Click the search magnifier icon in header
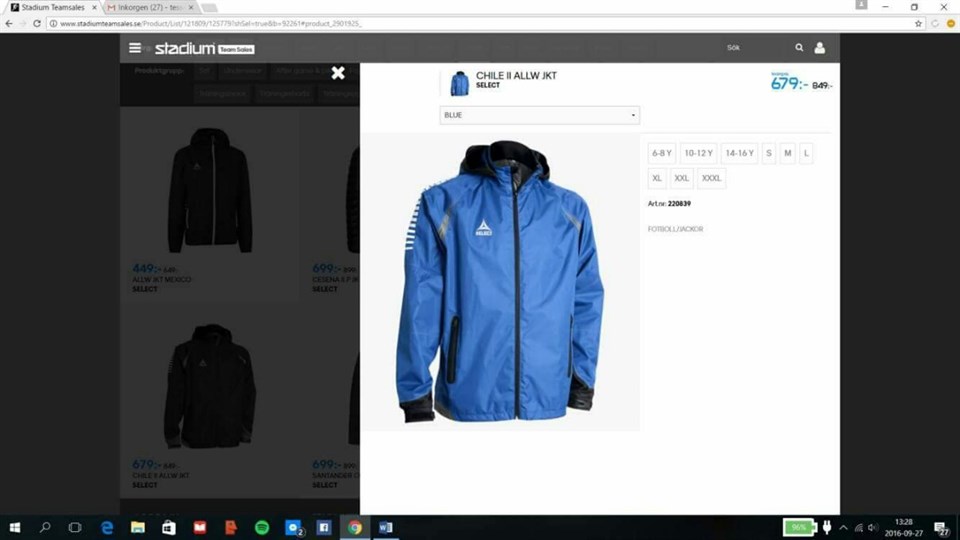This screenshot has height=540, width=960. (799, 48)
